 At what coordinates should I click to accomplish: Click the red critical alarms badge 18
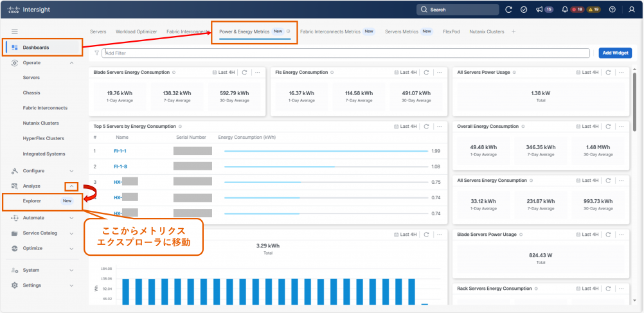(x=577, y=10)
